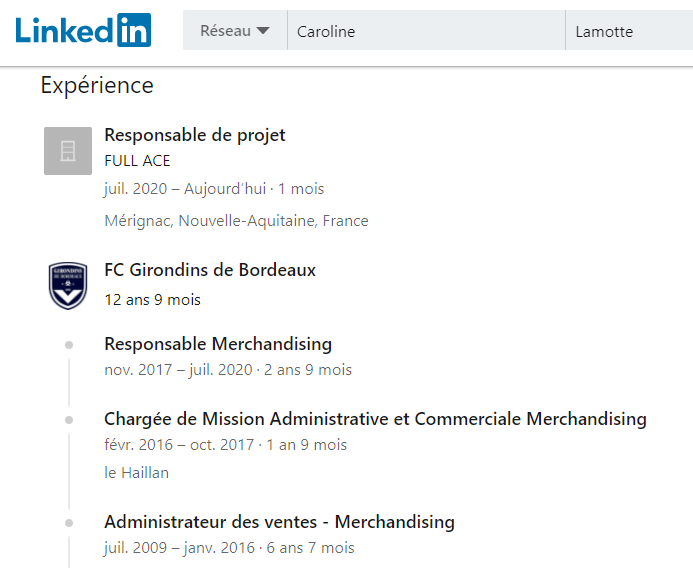Click the Chargée de Mission Administrative role
Viewport: 693px width, 568px height.
pos(375,419)
